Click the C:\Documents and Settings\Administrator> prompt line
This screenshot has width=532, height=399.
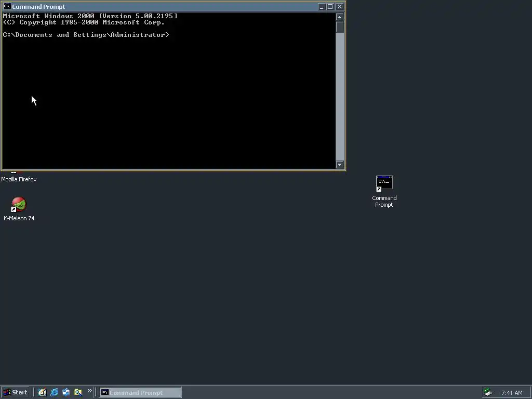point(86,35)
